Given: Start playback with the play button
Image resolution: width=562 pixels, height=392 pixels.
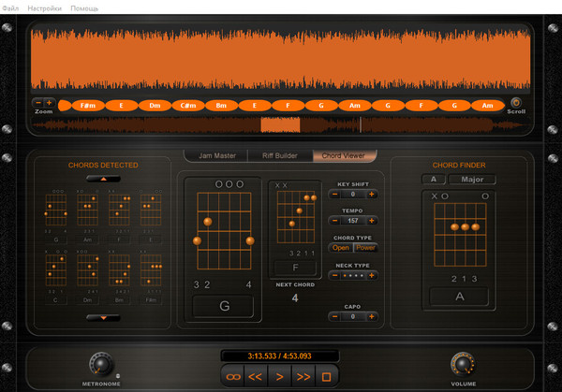Looking at the screenshot, I should [280, 375].
